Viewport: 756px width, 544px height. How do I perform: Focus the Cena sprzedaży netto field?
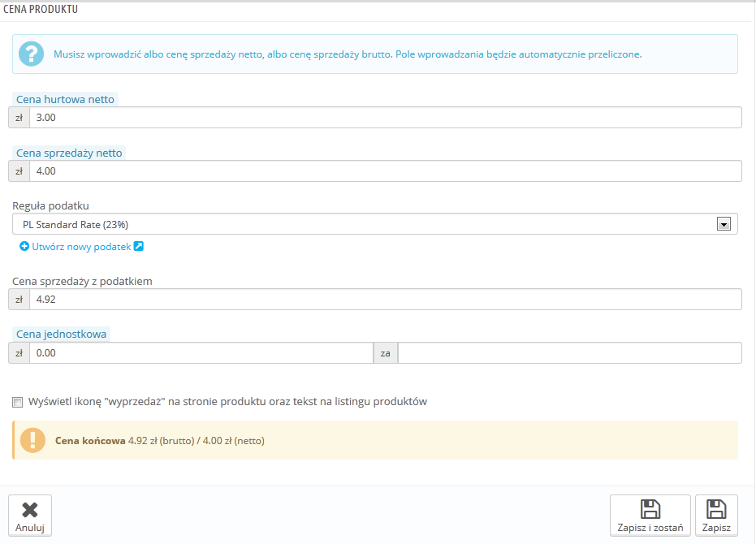point(385,171)
